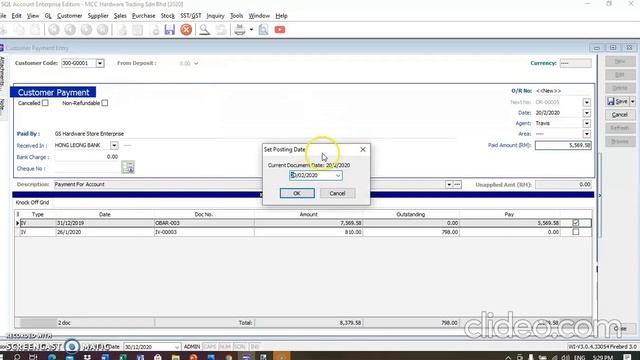Open the Purchase menu
This screenshot has width=640, height=360.
(x=144, y=16)
